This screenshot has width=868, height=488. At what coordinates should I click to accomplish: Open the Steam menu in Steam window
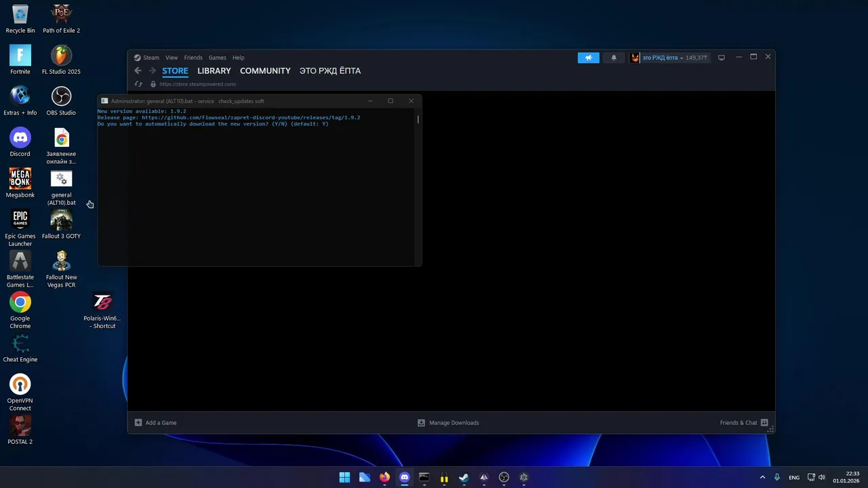(151, 58)
